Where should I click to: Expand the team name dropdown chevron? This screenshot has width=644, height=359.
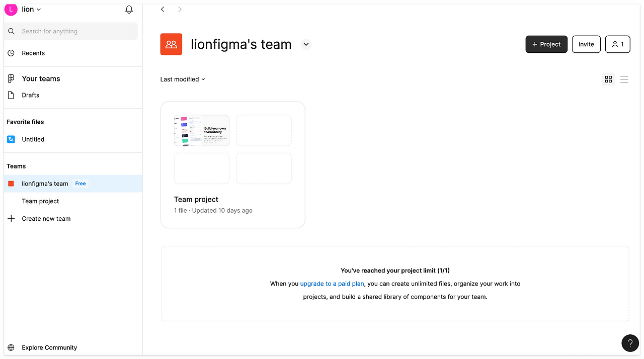click(x=306, y=44)
